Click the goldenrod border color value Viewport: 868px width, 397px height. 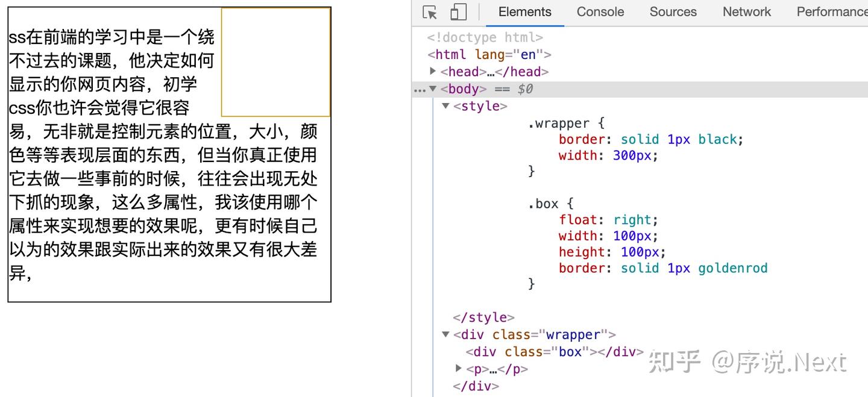[732, 267]
